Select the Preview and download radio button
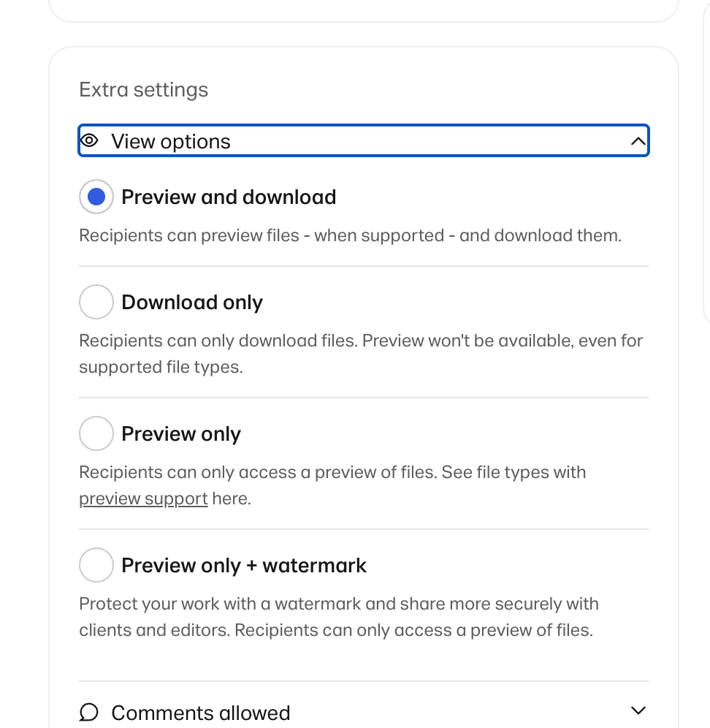 [x=96, y=197]
